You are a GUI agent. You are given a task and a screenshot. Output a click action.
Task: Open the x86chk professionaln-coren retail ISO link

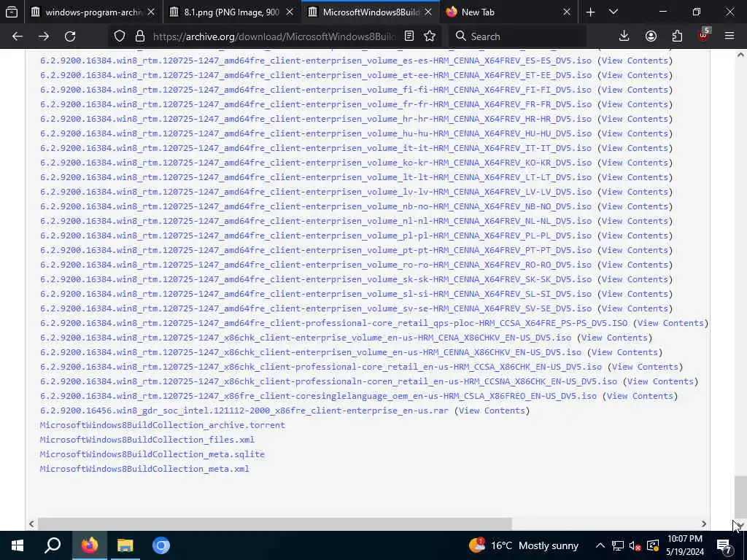click(329, 381)
